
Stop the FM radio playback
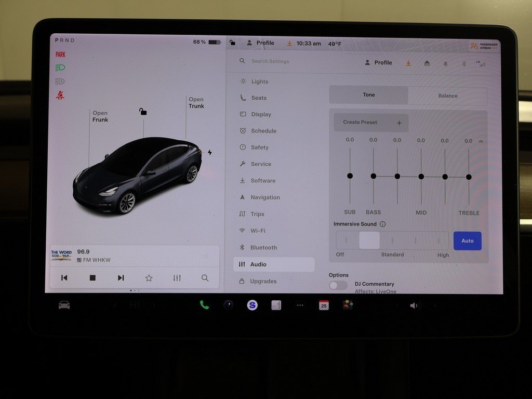[92, 278]
